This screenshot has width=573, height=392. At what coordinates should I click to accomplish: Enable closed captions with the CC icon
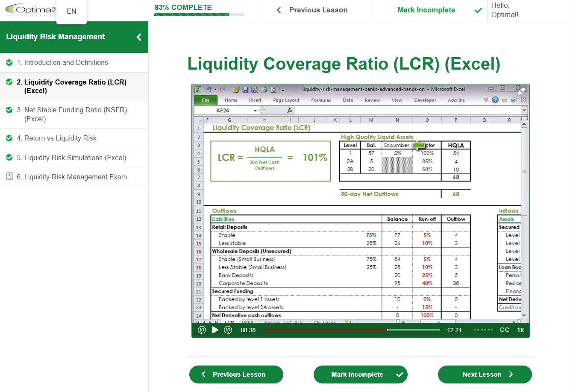click(504, 330)
